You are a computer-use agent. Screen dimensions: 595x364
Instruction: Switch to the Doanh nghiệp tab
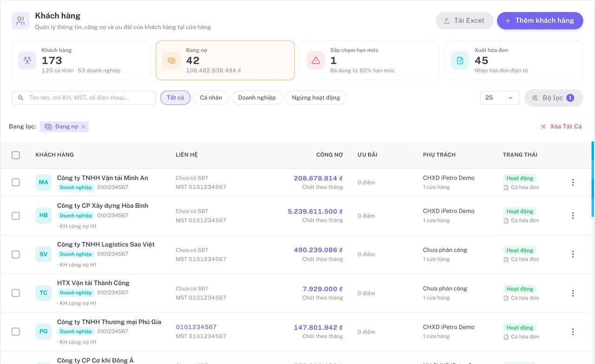coord(257,98)
